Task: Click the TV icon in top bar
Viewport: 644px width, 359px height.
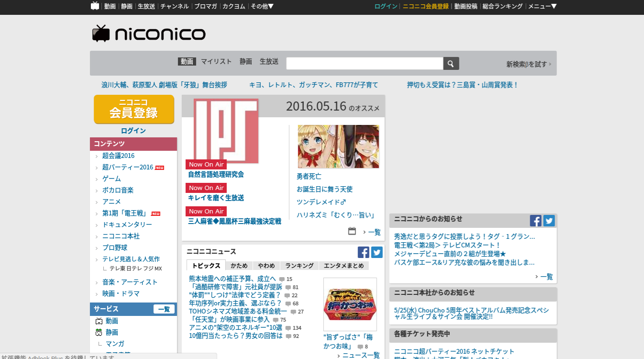Action: [95, 6]
